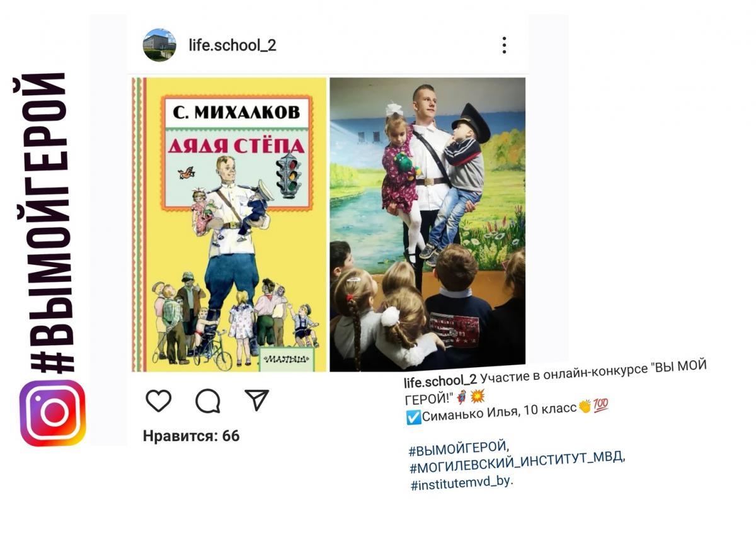The height and width of the screenshot is (534, 756).
Task: Click the vertical #ВЫМОЙГЕРОЙ title text
Action: [47, 222]
